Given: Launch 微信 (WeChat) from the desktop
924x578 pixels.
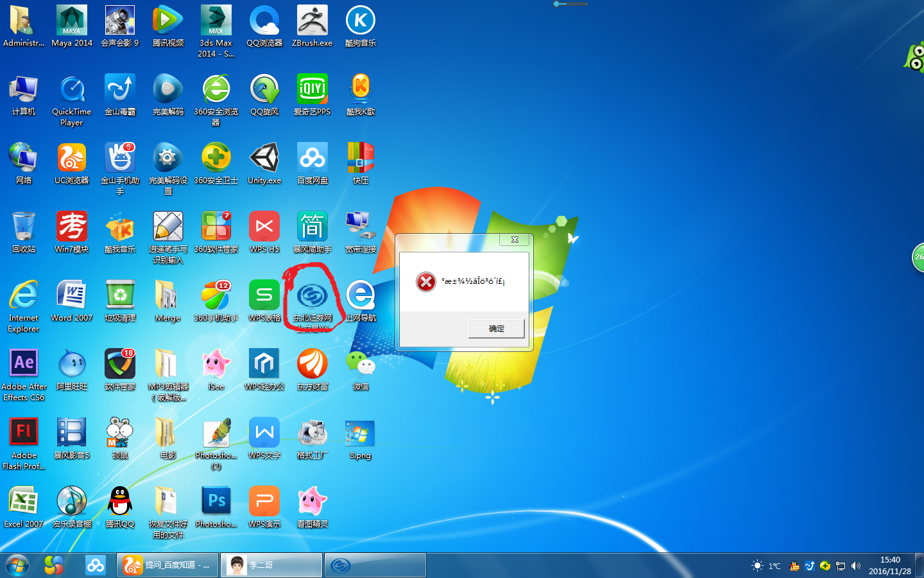Looking at the screenshot, I should pos(360,365).
